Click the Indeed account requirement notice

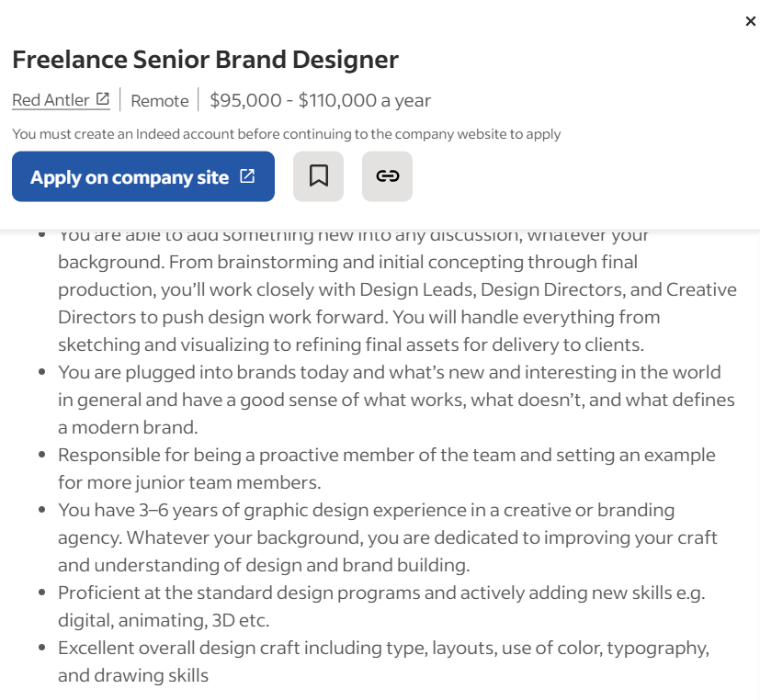[x=286, y=134]
